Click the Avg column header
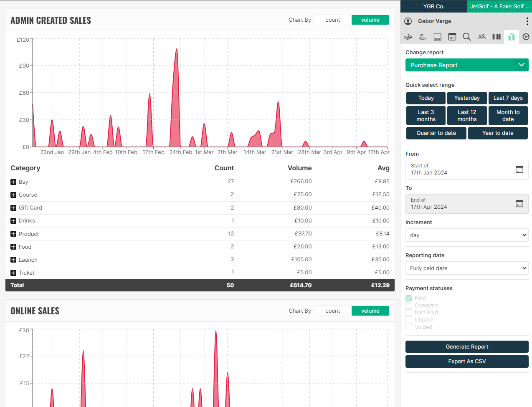Image resolution: width=532 pixels, height=407 pixels. point(383,168)
